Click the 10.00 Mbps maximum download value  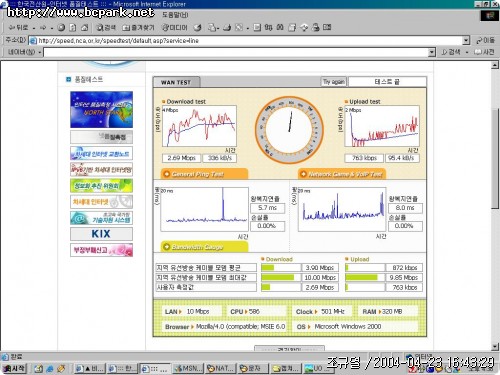coord(320,277)
